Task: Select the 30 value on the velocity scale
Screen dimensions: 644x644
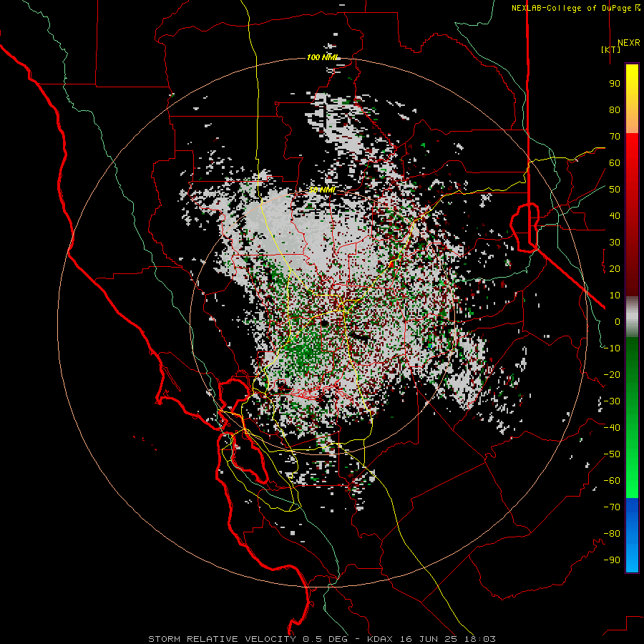Action: [615, 243]
